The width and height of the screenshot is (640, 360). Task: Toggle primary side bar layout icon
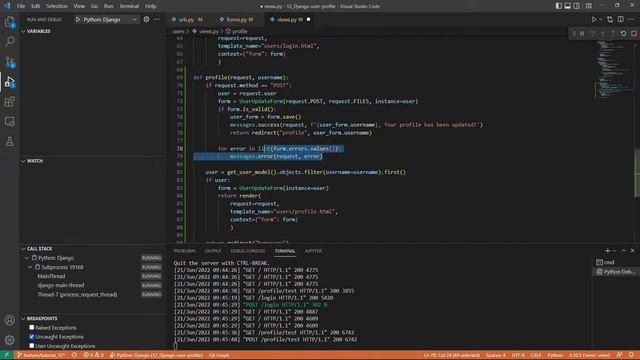pyautogui.click(x=558, y=6)
